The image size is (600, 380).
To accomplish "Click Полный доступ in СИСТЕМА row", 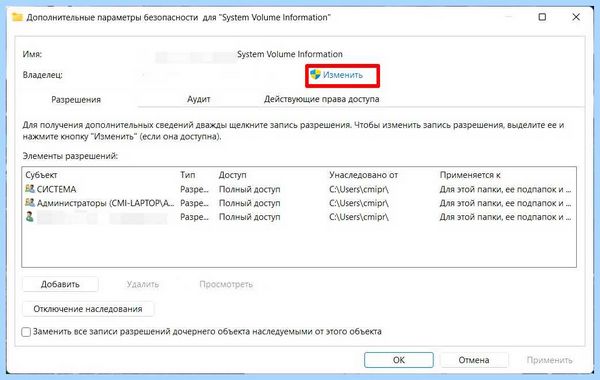I will tap(249, 189).
